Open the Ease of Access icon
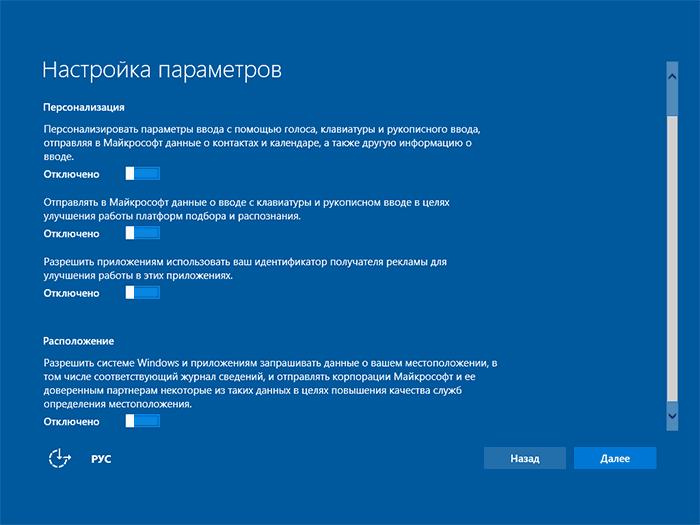The width and height of the screenshot is (700, 525). point(59,458)
